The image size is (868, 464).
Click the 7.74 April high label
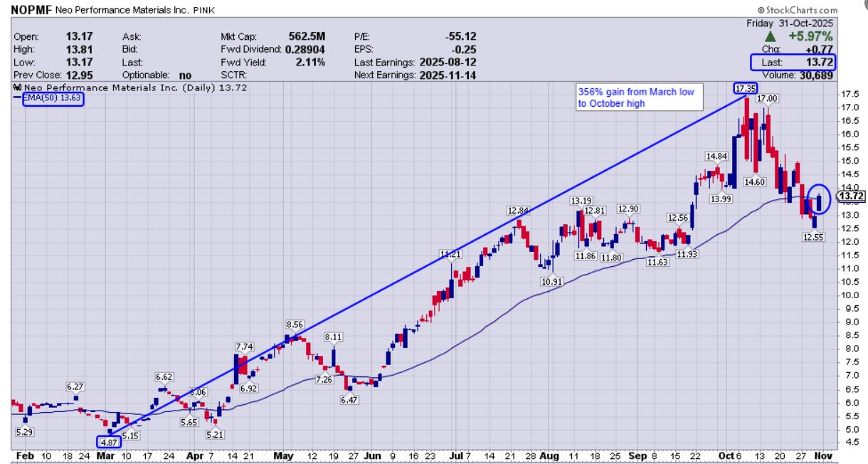coord(245,347)
